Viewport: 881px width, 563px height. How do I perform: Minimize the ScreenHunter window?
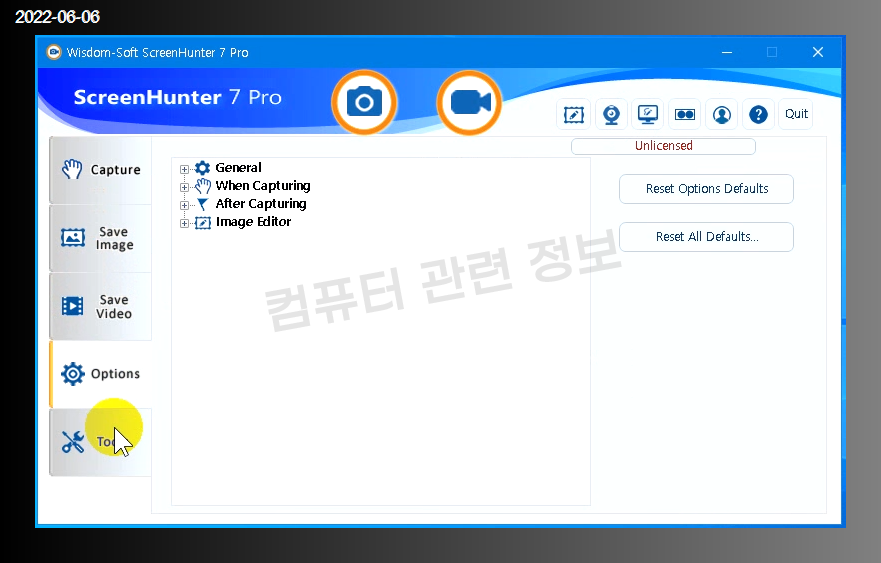click(726, 52)
